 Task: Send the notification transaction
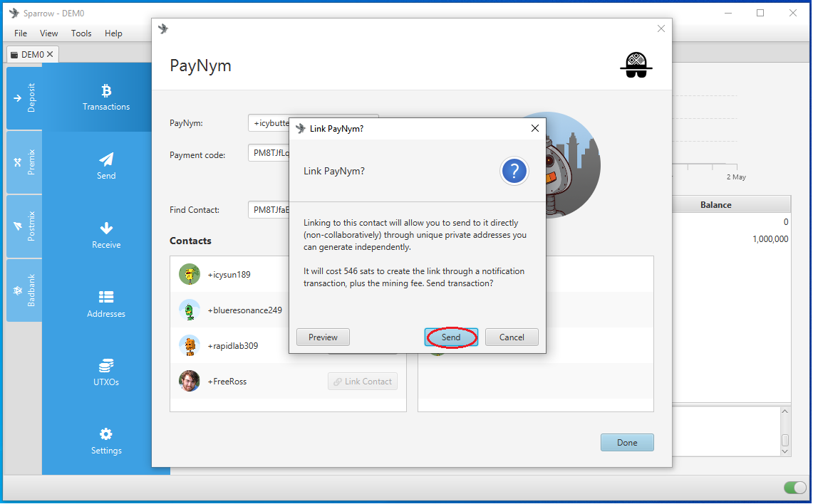[x=451, y=337]
